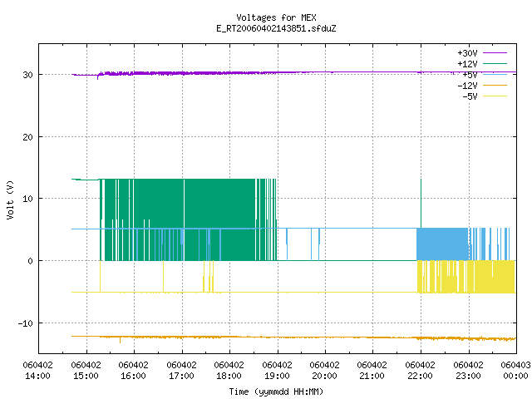Click the solid blue +5V block after 22:00
This screenshot has height=399, width=532.
coord(442,244)
